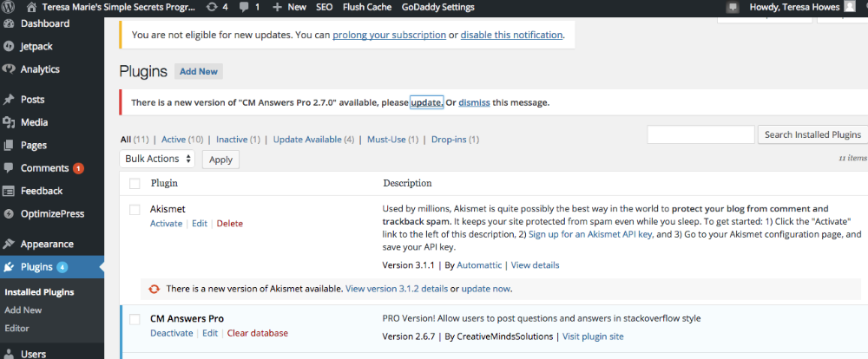Click the Add New button beside Plugins heading
The image size is (868, 359).
click(199, 71)
